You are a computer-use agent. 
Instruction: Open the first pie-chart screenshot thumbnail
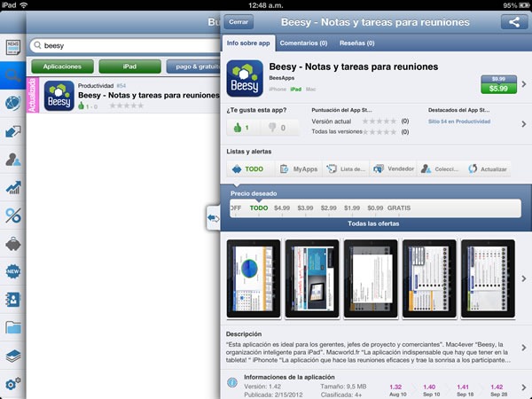point(254,278)
